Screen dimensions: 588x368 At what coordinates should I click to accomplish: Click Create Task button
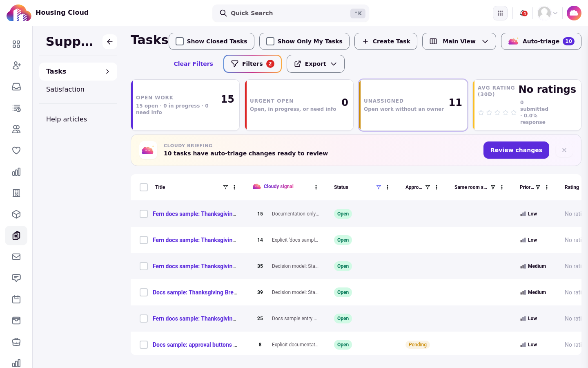click(386, 41)
